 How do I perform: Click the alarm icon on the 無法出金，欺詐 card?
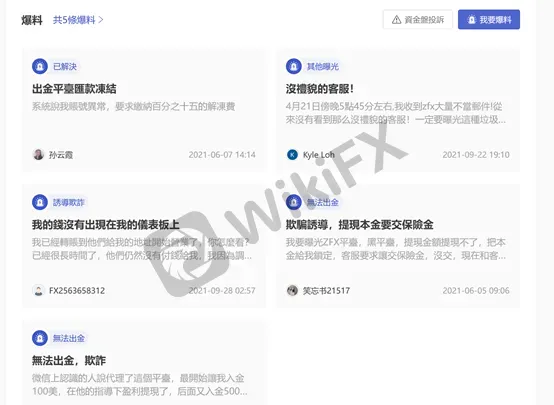[40, 338]
